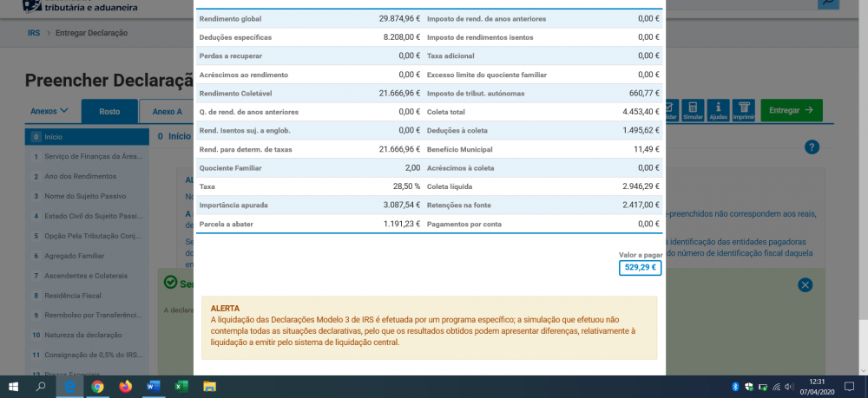Click the Bluetooth tray icon
Screen dimensions: 868x398
(x=736, y=387)
